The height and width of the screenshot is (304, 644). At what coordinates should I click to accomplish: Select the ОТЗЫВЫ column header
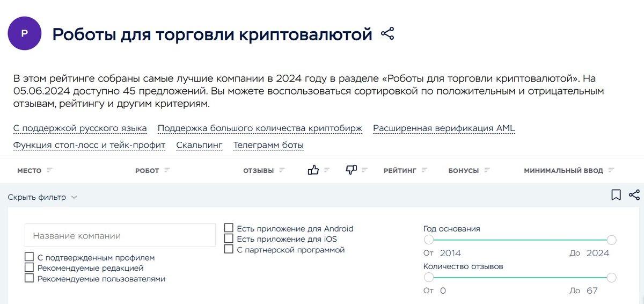pyautogui.click(x=258, y=170)
